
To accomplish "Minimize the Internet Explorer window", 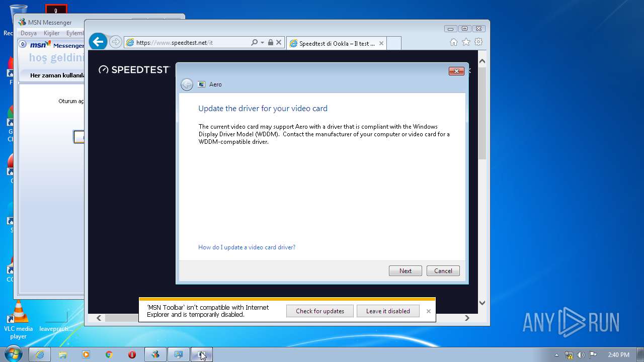I will 450,29.
